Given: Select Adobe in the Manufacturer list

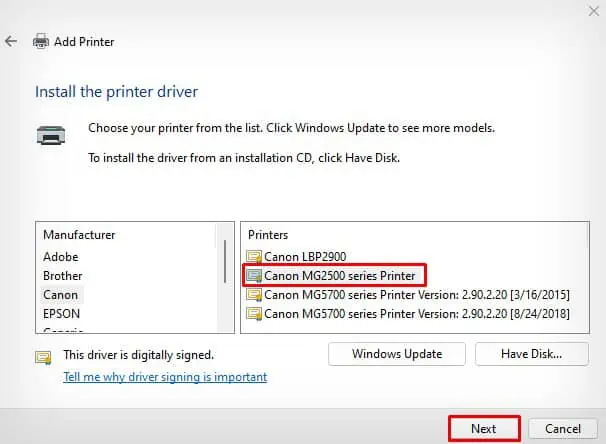Looking at the screenshot, I should pyautogui.click(x=62, y=257).
